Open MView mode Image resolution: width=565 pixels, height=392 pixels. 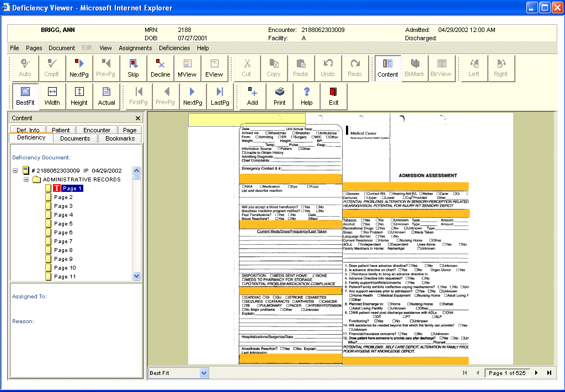[188, 68]
